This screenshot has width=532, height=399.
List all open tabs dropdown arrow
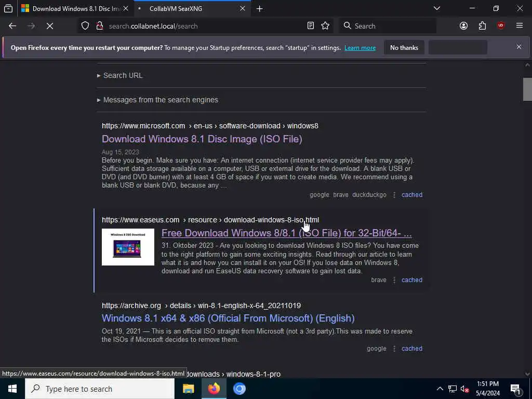436,8
